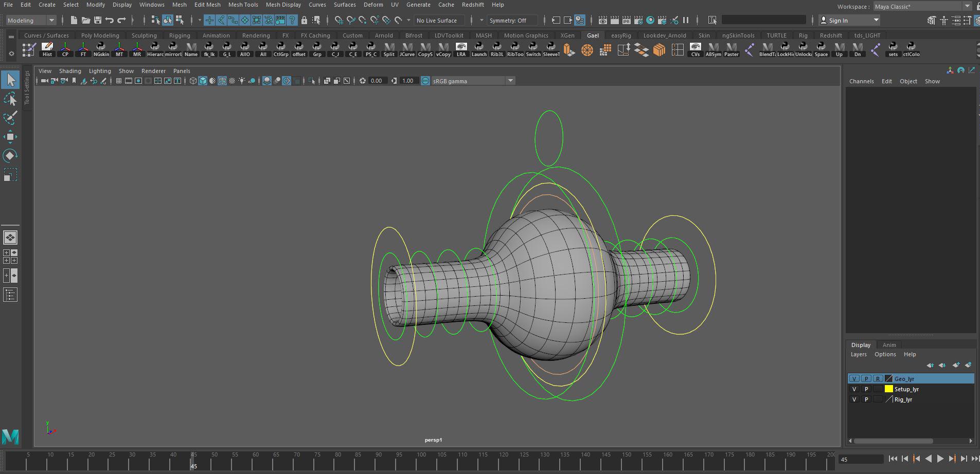This screenshot has width=980, height=474.
Task: Click the Play Forwards button
Action: (x=940, y=459)
